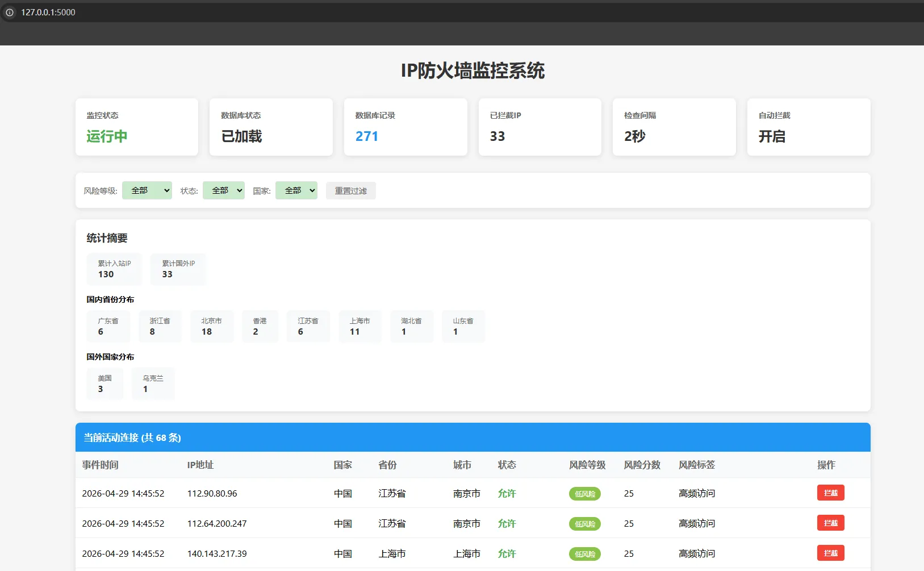Select the 北京市 province chip
Image resolution: width=924 pixels, height=571 pixels.
(211, 326)
